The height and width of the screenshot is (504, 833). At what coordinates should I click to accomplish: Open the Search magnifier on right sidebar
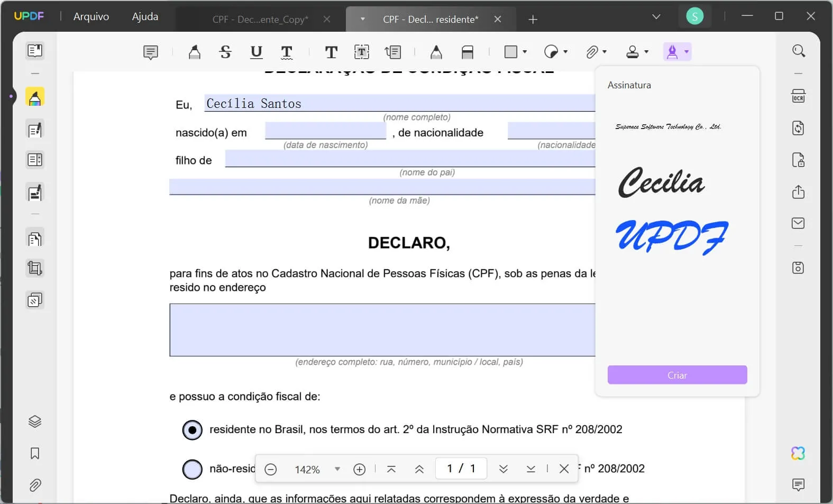click(x=799, y=51)
